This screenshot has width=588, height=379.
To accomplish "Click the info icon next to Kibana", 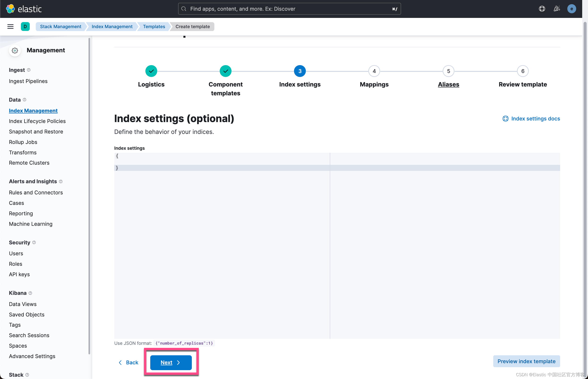I will click(30, 293).
